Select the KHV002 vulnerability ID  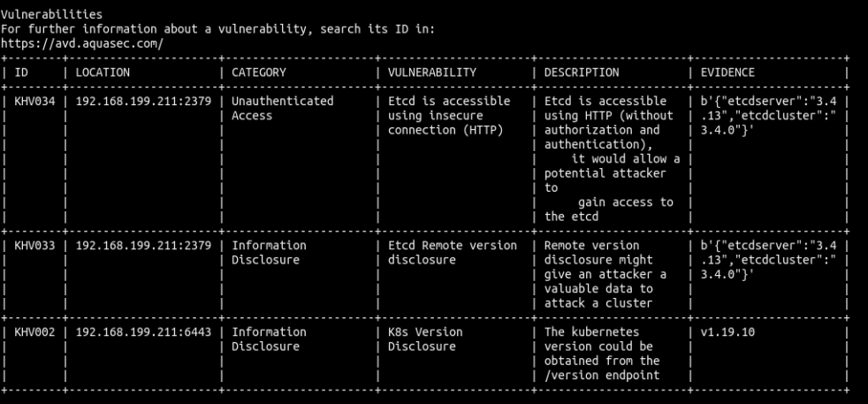tap(34, 332)
